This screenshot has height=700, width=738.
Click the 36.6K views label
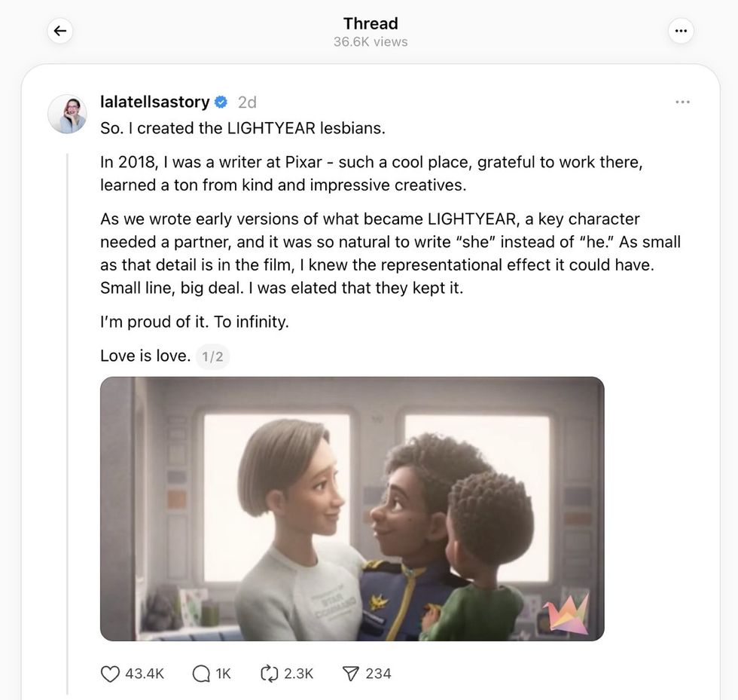tap(371, 42)
